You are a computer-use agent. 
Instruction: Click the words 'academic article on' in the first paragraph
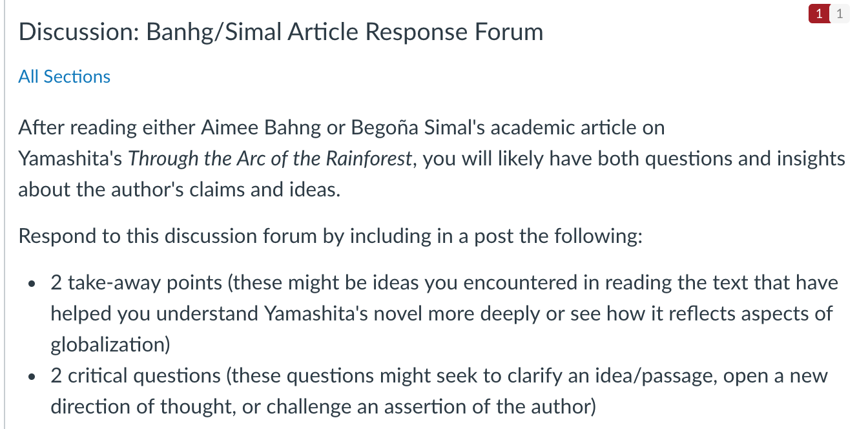578,128
